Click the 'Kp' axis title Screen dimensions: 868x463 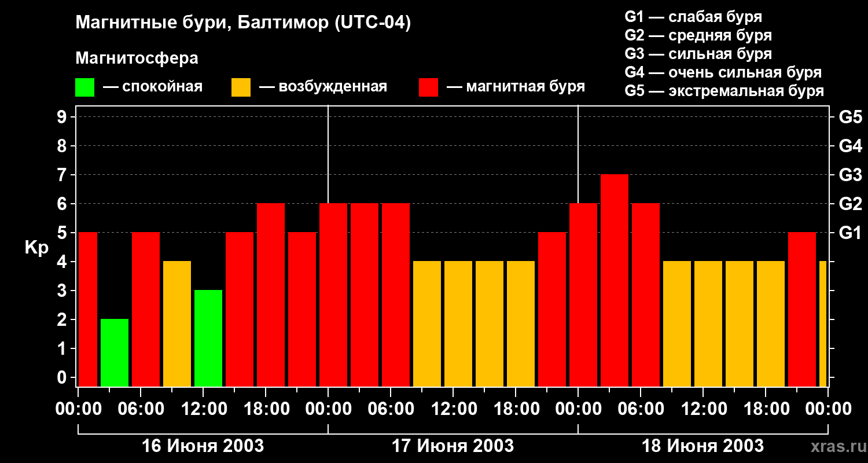click(x=36, y=248)
